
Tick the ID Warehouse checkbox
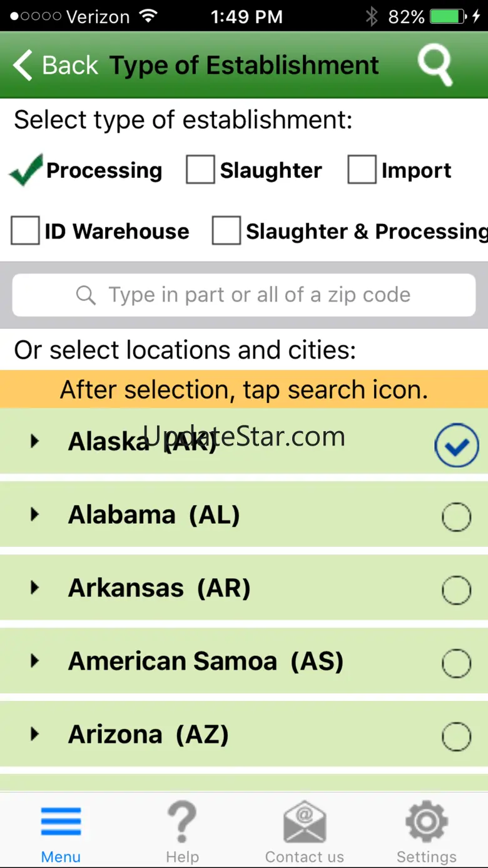pyautogui.click(x=25, y=231)
